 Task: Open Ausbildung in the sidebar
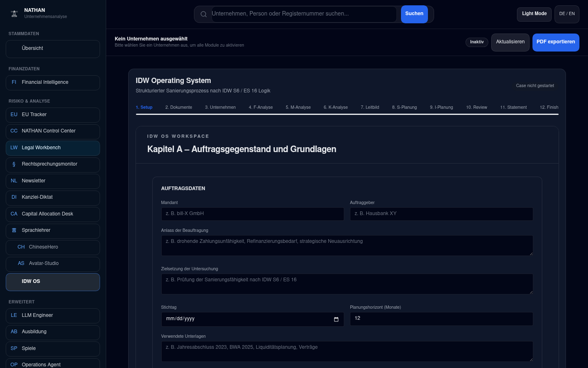point(53,332)
